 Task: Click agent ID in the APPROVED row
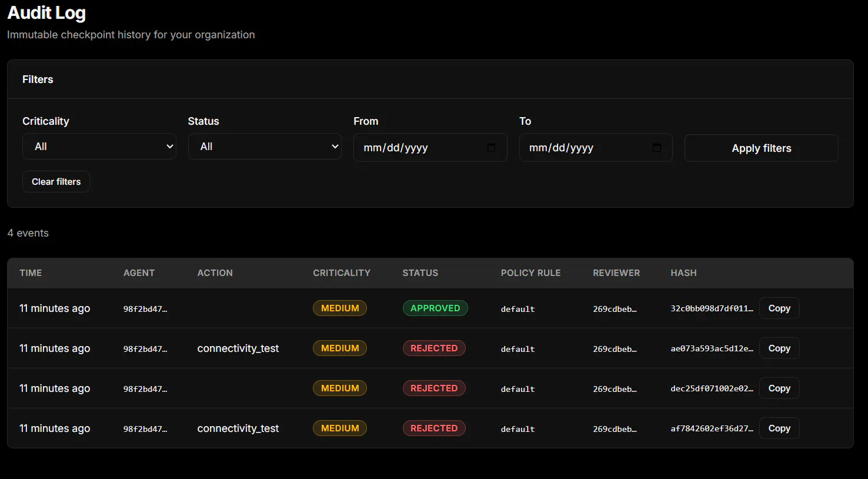pyautogui.click(x=145, y=309)
